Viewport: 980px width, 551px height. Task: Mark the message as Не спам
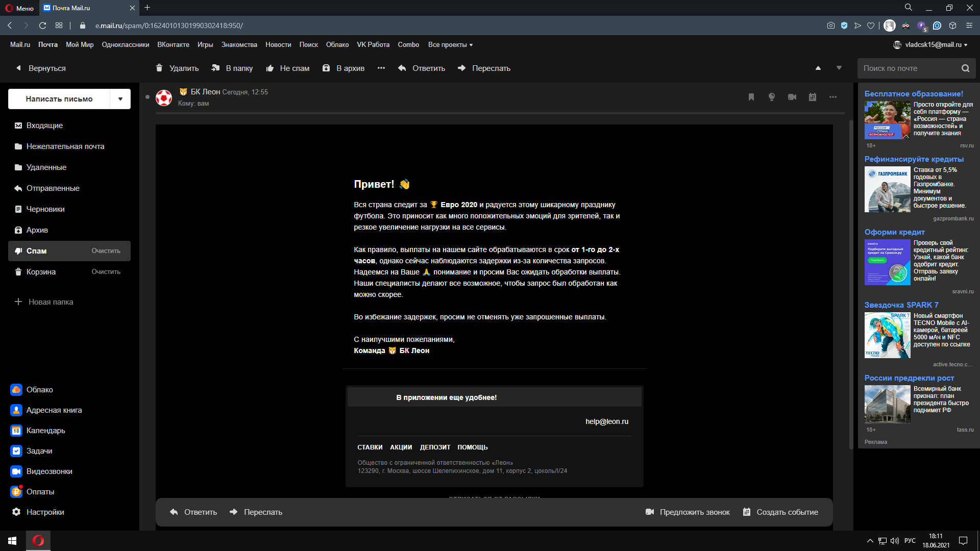coord(288,68)
